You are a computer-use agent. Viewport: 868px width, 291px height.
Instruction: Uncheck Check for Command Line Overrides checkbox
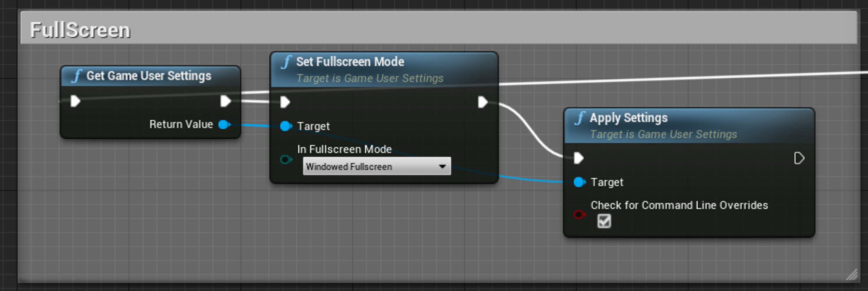pyautogui.click(x=604, y=222)
